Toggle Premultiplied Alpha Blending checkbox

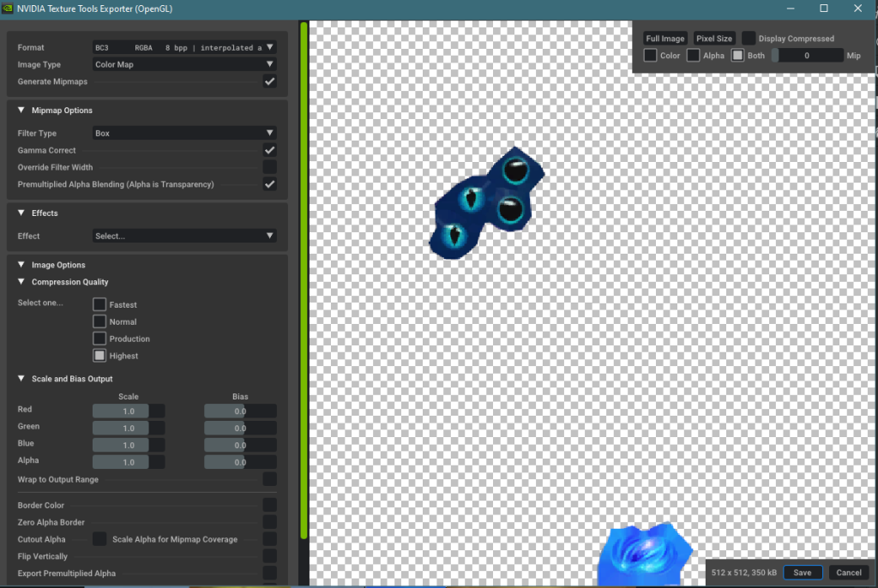(x=269, y=184)
